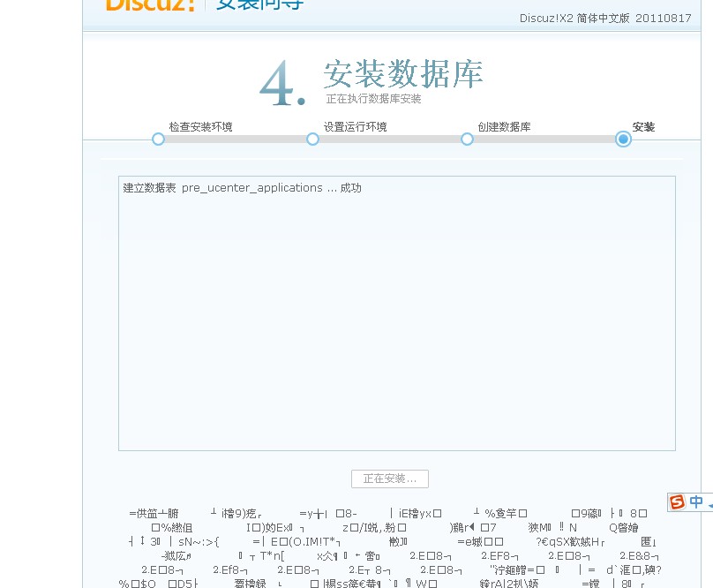Click the first step circle for 检查安装环境

(x=158, y=139)
